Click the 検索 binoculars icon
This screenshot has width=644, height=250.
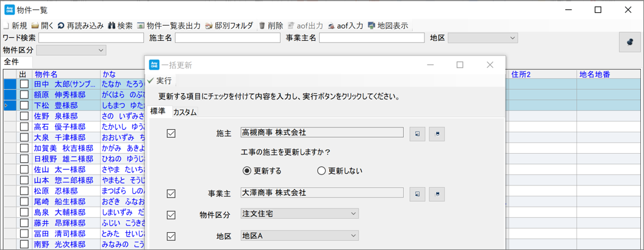[112, 26]
